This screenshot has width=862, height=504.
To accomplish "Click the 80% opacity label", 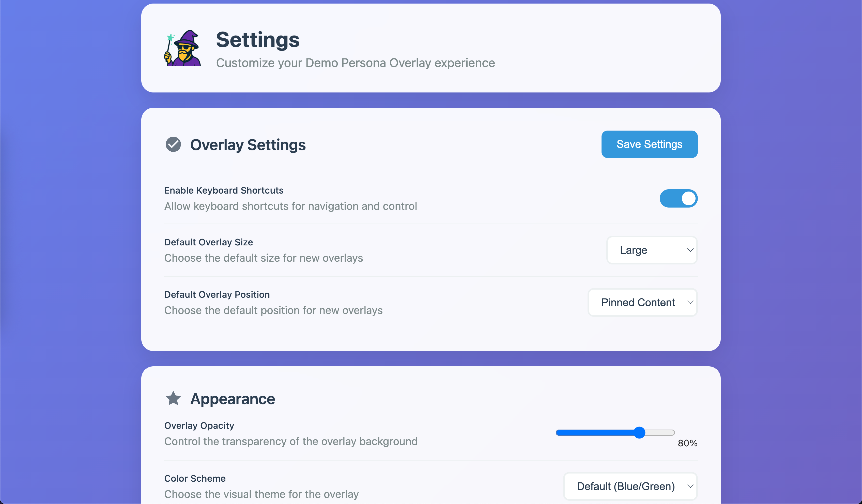I will tap(687, 443).
